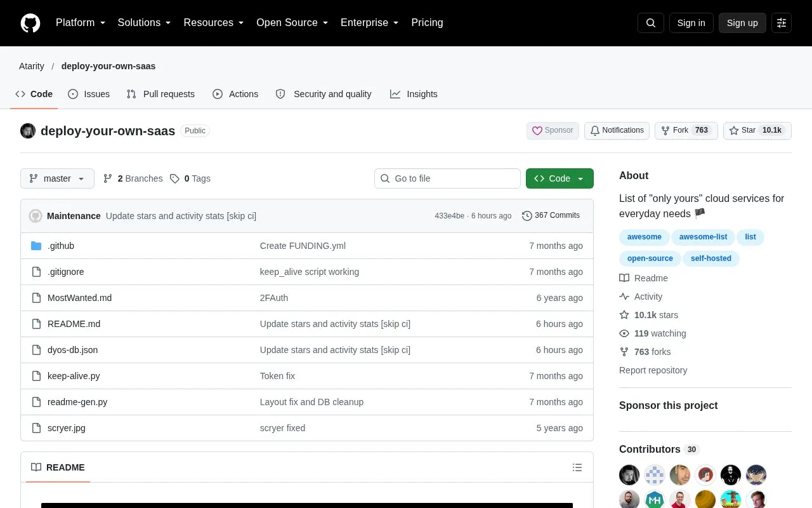This screenshot has height=508, width=812.
Task: Switch to the Pull requests tab
Action: click(160, 94)
